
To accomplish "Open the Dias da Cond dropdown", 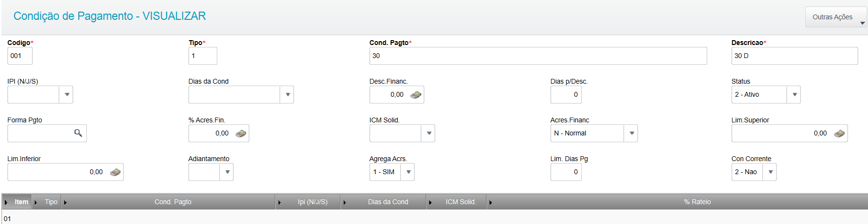I will tap(287, 95).
